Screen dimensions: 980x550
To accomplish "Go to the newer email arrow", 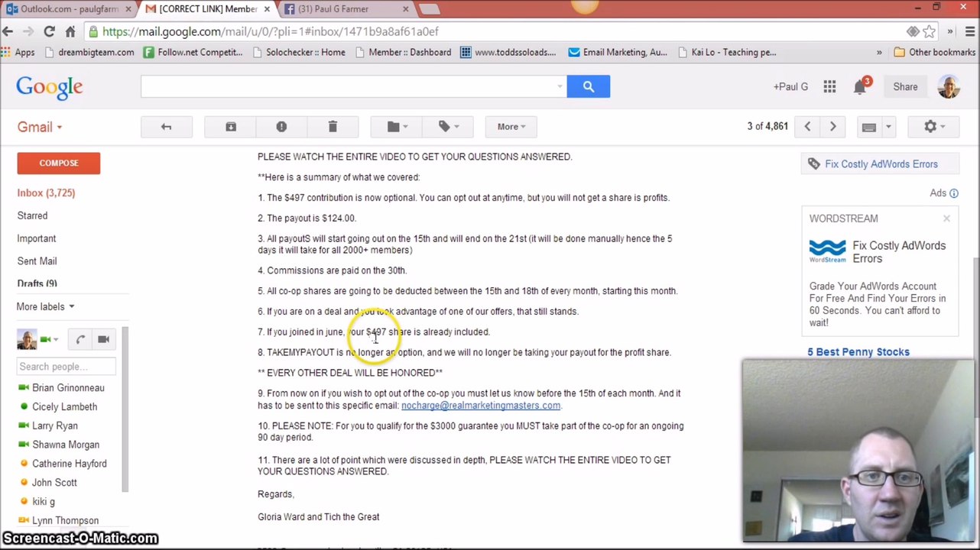I will click(807, 127).
